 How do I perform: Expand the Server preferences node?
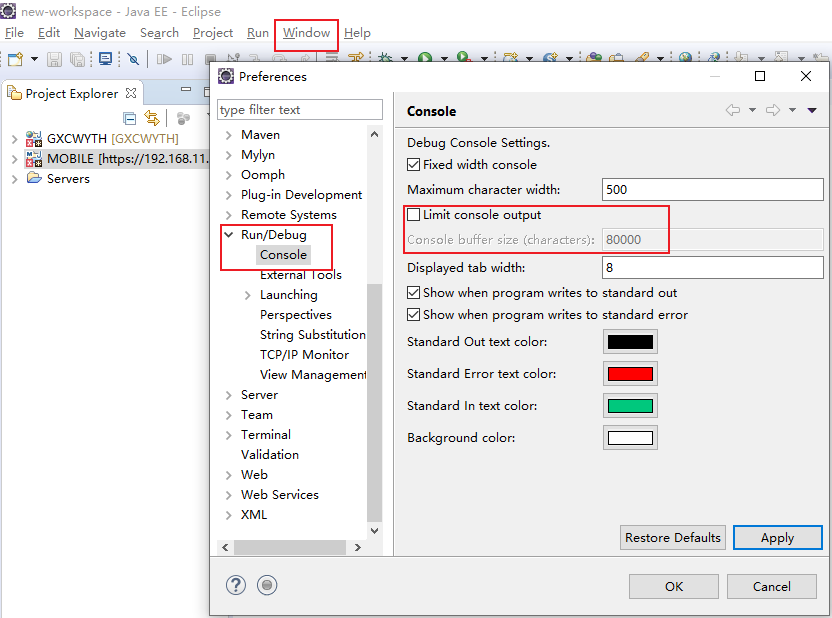pyautogui.click(x=229, y=395)
